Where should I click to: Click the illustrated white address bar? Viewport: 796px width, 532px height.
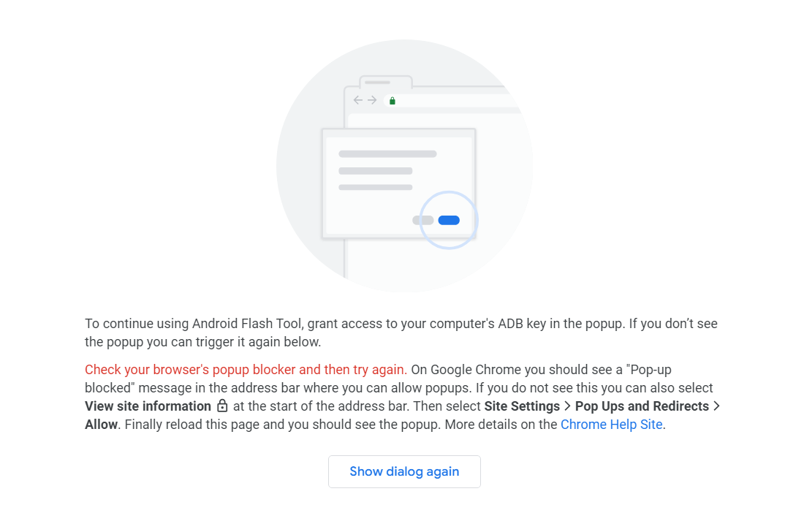click(453, 101)
